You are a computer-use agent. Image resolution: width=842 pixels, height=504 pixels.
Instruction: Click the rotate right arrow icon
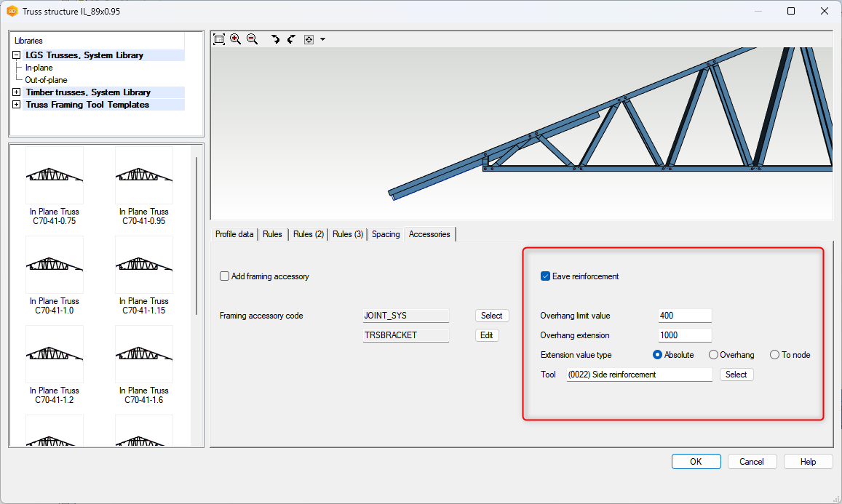click(291, 39)
